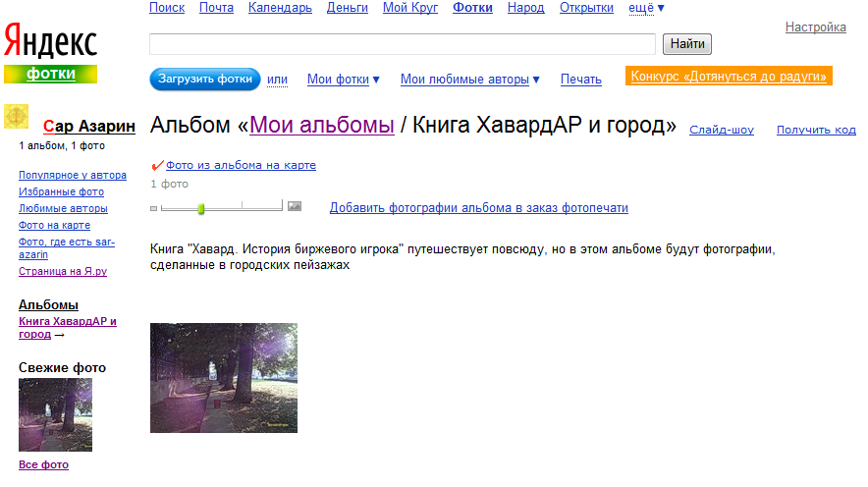Click the Yandex logo
The image size is (868, 487).
pyautogui.click(x=50, y=40)
